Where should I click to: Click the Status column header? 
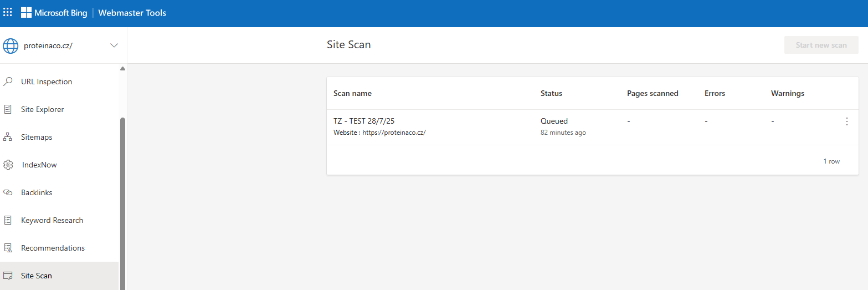[x=551, y=93]
